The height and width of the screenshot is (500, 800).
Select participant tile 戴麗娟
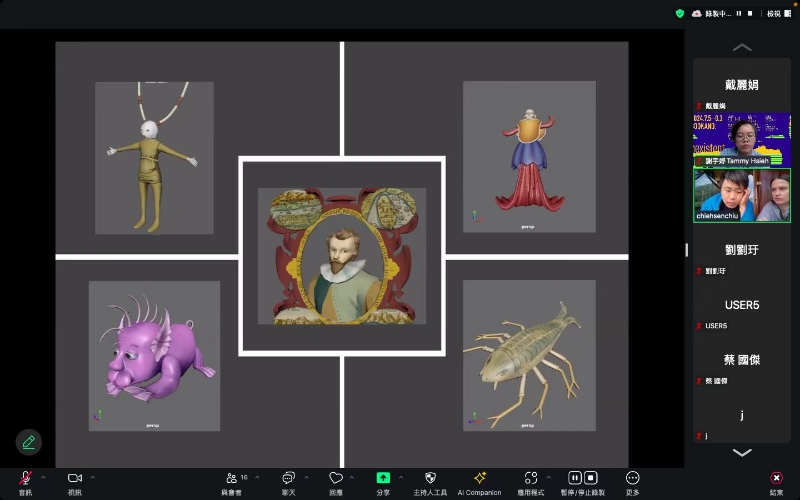pos(742,85)
